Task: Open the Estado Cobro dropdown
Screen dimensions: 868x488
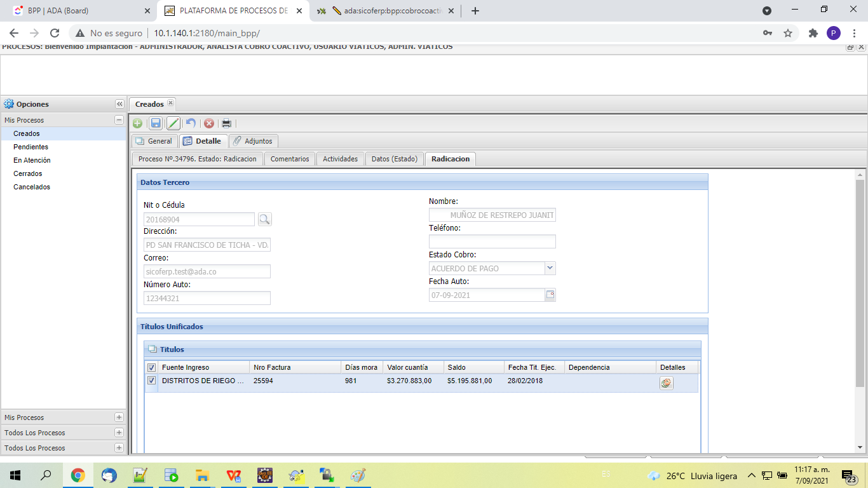Action: point(550,268)
